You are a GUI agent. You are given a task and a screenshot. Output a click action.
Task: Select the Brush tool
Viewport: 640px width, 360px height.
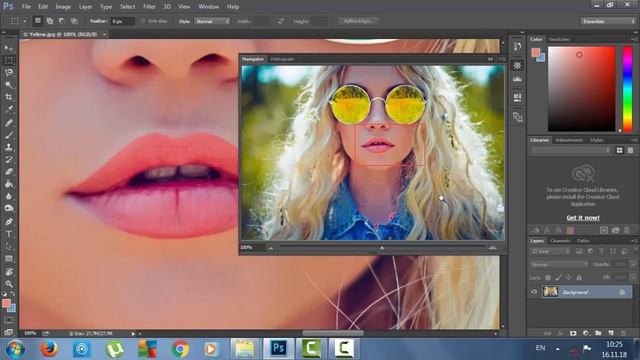point(9,135)
